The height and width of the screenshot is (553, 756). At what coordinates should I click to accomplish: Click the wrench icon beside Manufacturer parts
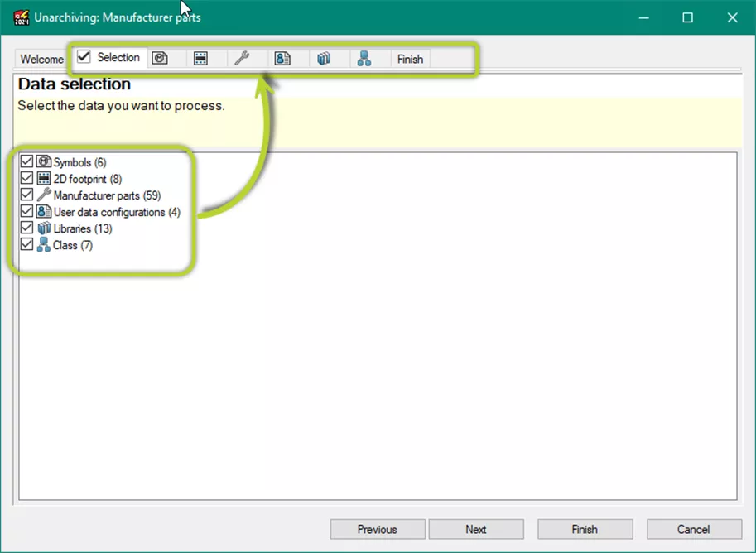point(41,195)
